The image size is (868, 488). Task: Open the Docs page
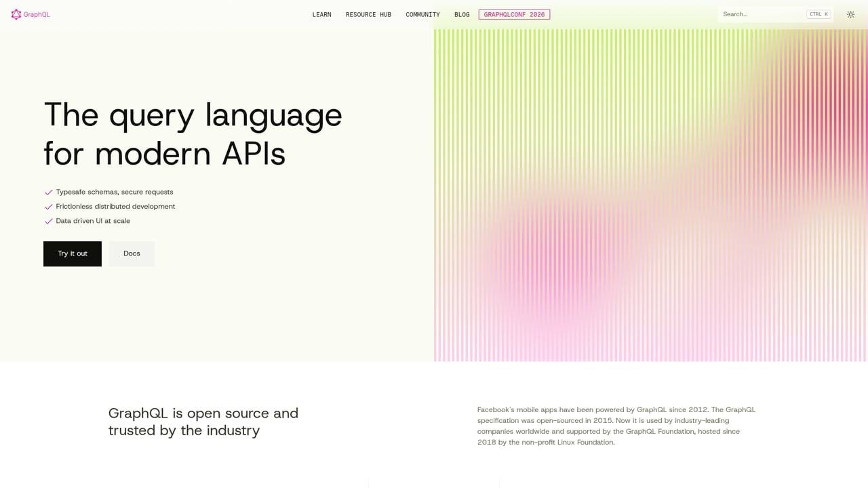pyautogui.click(x=131, y=253)
